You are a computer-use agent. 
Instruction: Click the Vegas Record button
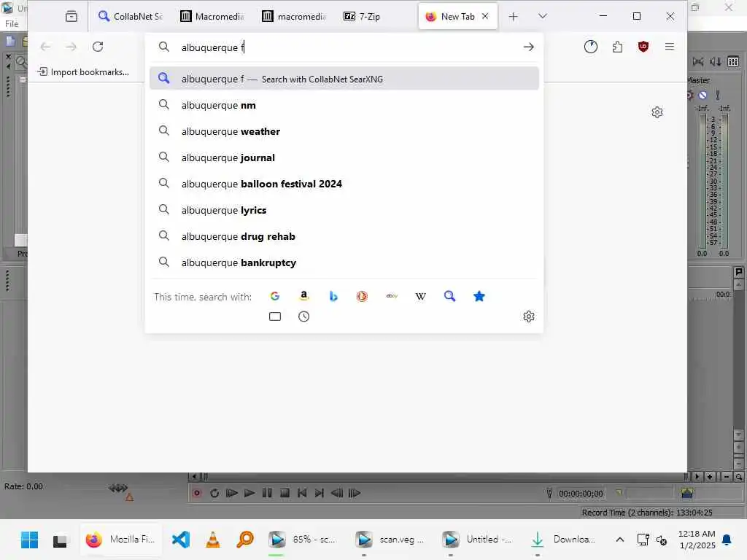[197, 494]
